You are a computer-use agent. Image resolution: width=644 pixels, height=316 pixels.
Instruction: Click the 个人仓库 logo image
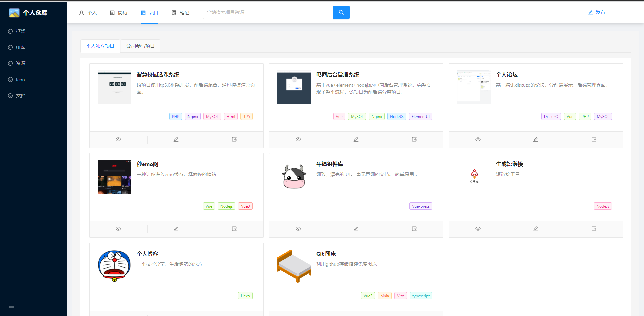[14, 12]
